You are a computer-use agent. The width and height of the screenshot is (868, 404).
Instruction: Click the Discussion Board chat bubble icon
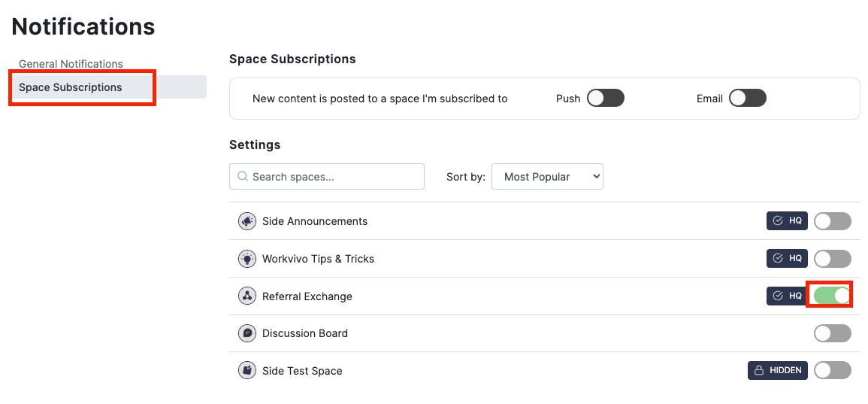click(247, 333)
